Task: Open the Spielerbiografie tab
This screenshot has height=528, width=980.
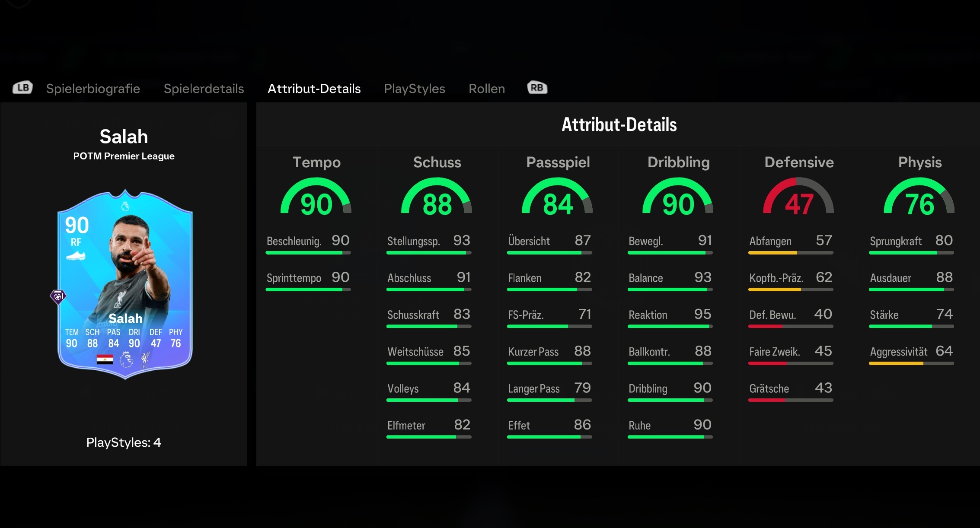Action: [93, 89]
